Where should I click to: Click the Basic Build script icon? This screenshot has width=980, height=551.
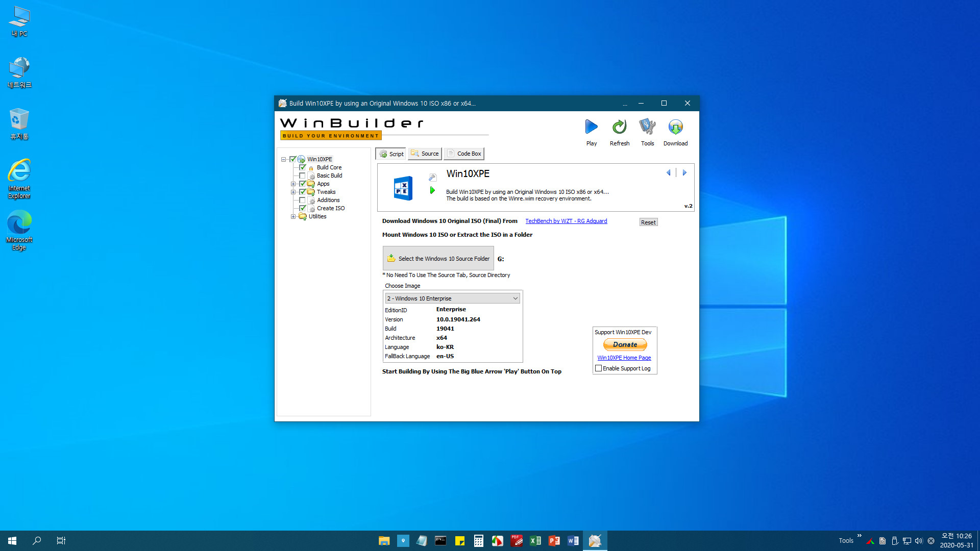point(311,176)
